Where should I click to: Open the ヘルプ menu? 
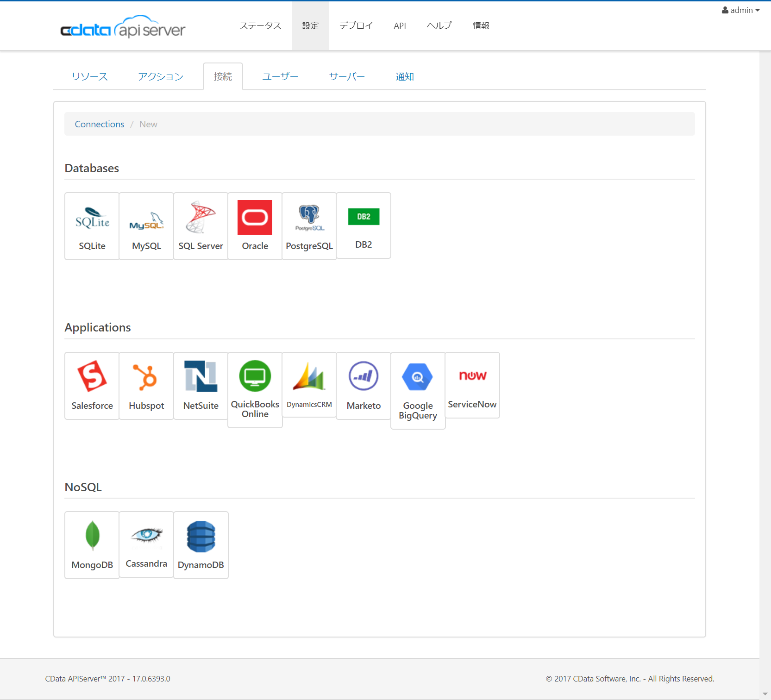[x=439, y=25]
